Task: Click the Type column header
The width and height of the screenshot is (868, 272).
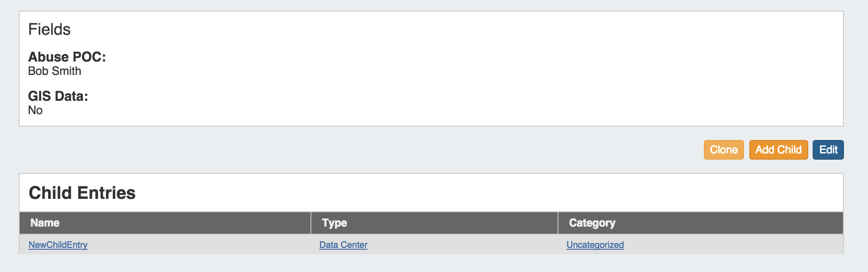Action: 335,223
